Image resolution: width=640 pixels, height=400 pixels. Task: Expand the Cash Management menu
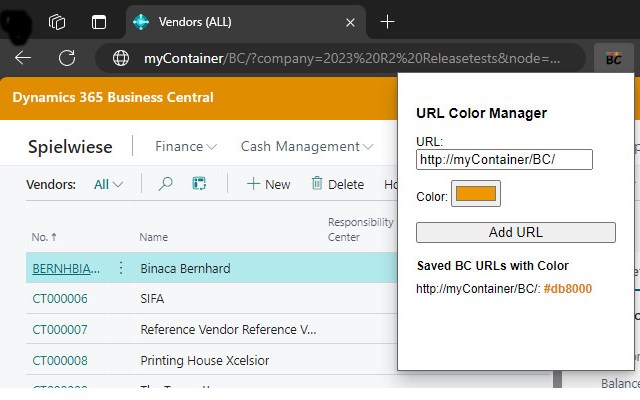click(x=307, y=146)
